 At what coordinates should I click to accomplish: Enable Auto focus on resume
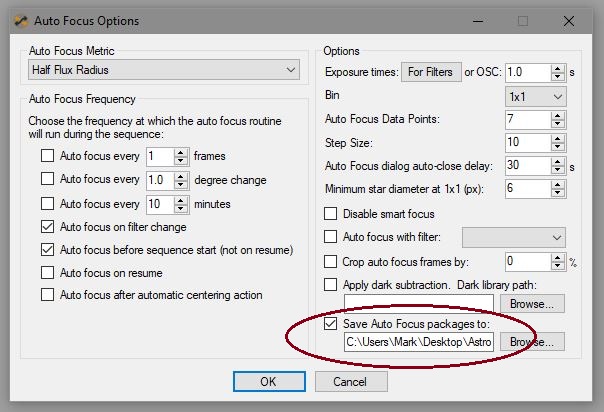click(x=47, y=273)
